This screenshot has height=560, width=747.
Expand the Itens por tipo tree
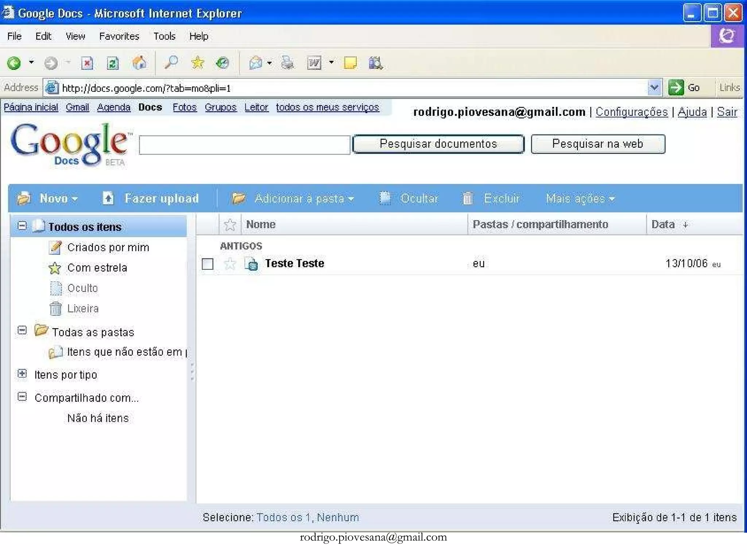pos(22,374)
